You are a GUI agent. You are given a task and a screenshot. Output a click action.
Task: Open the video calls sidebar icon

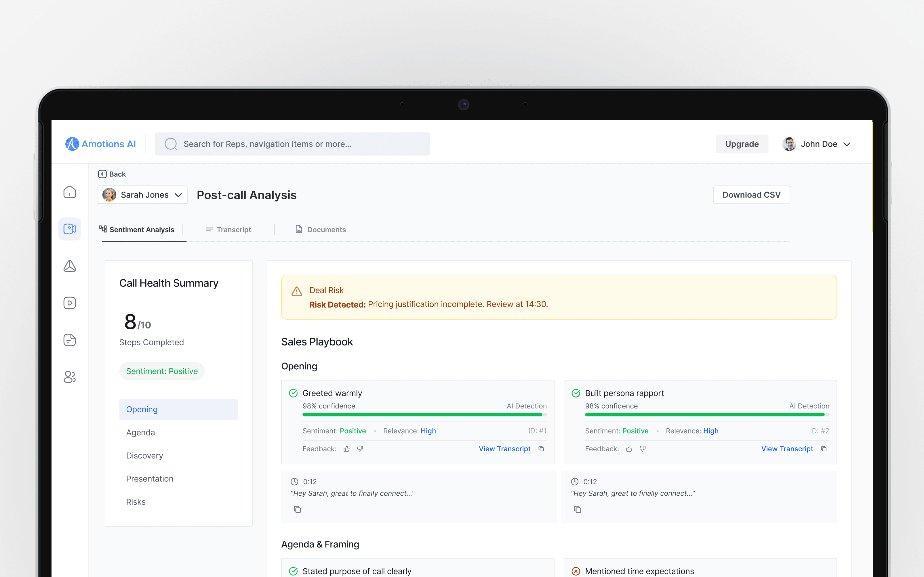click(x=69, y=229)
